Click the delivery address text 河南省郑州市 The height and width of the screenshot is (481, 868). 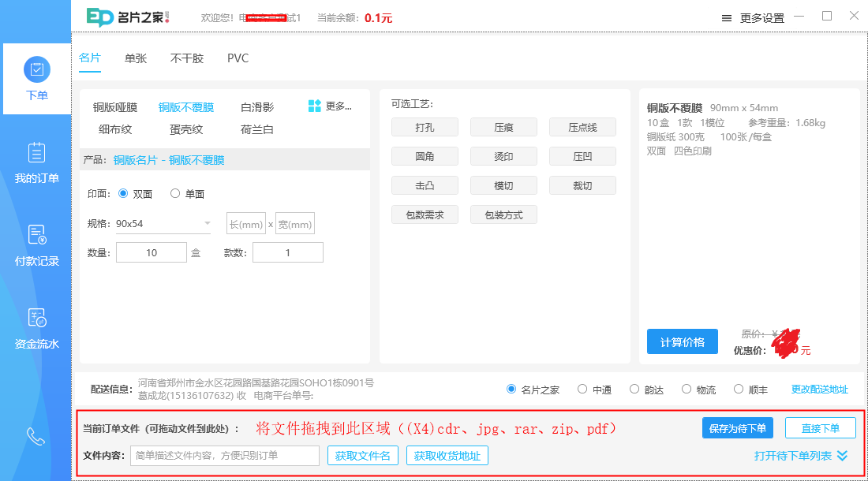tap(256, 382)
